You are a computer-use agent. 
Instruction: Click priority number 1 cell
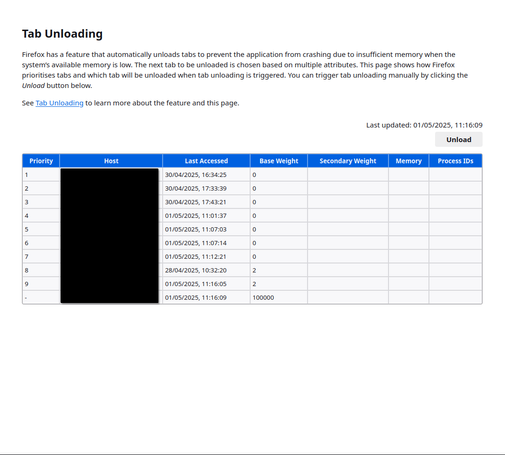tap(41, 175)
